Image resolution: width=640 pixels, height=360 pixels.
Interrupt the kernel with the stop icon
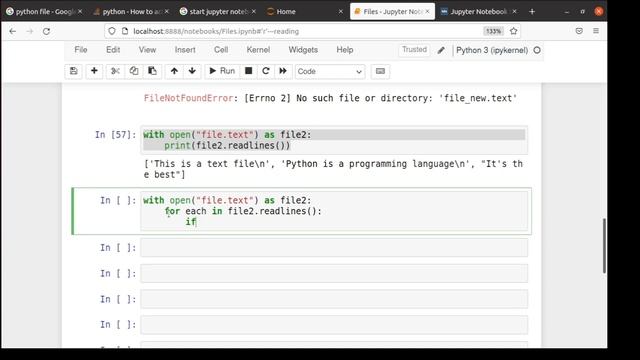click(x=248, y=71)
